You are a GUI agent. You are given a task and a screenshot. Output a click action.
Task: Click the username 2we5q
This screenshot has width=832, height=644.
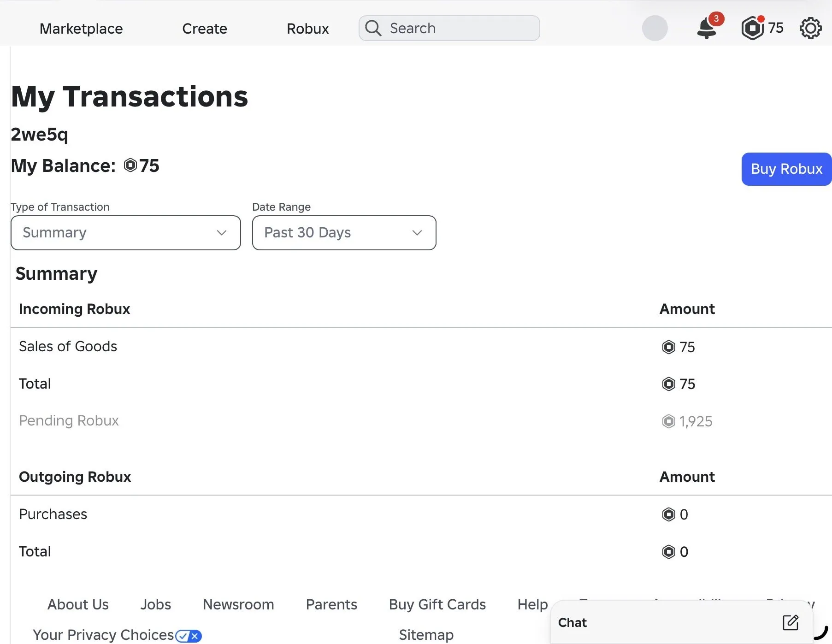(x=40, y=135)
